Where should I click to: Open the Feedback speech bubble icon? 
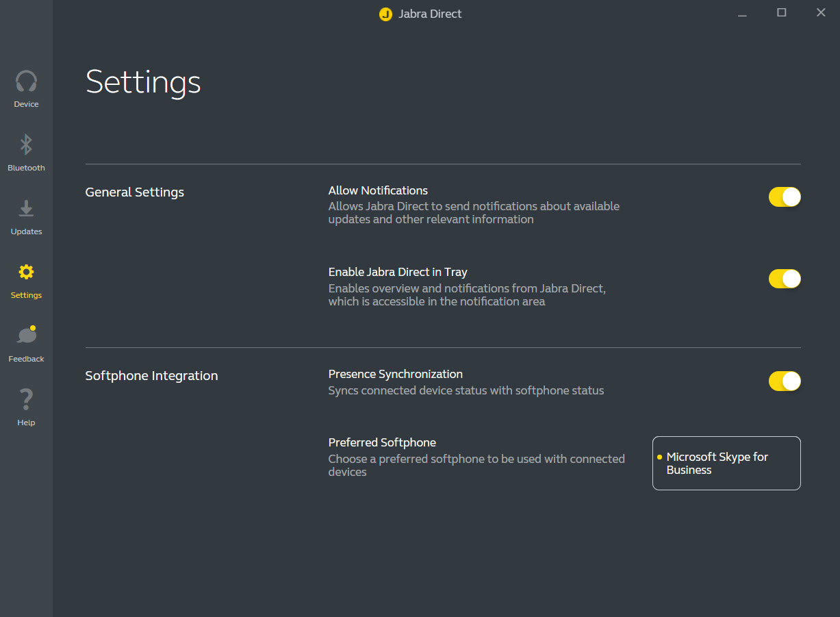[x=27, y=335]
